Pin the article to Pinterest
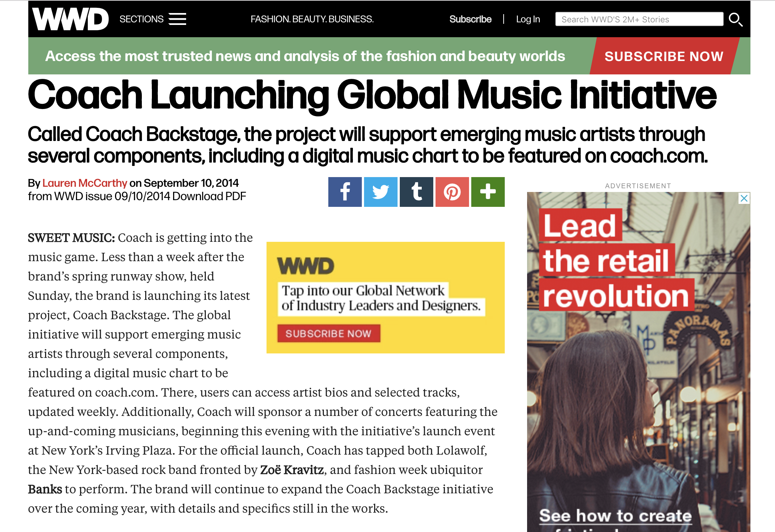Viewport: 775px width, 532px height. pos(452,192)
